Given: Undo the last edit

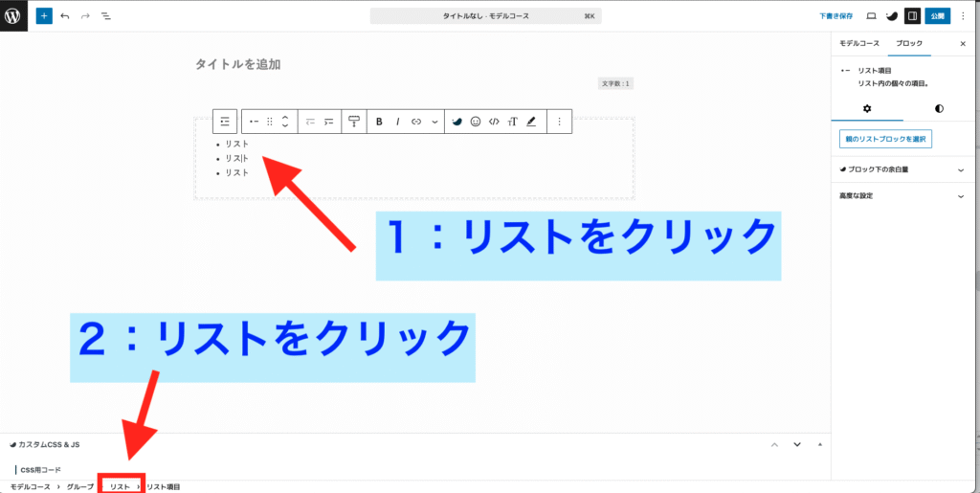Looking at the screenshot, I should coord(64,16).
